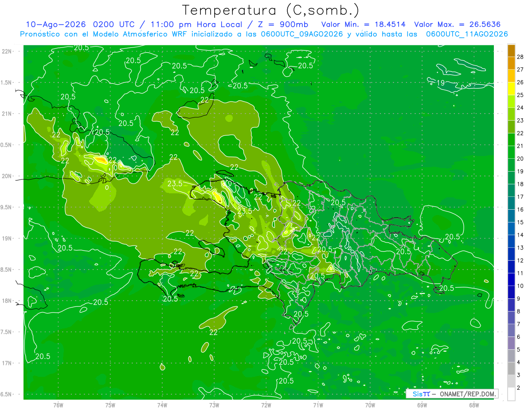Pick the blue swatch between 13 and 14

pos(511,241)
